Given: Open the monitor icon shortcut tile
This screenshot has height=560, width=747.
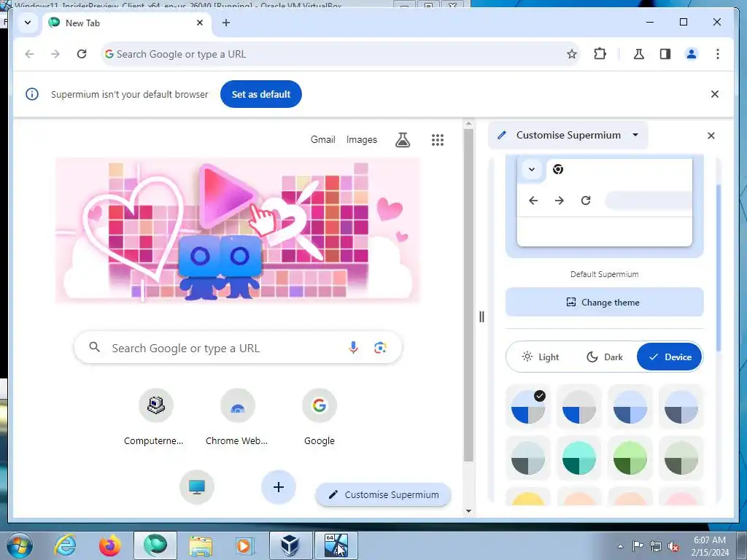Looking at the screenshot, I should tap(197, 486).
